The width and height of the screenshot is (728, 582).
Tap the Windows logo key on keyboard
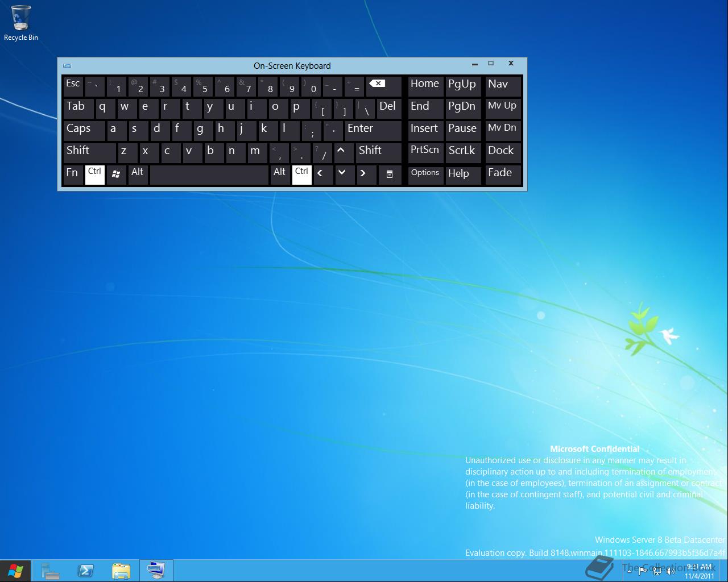tap(116, 174)
